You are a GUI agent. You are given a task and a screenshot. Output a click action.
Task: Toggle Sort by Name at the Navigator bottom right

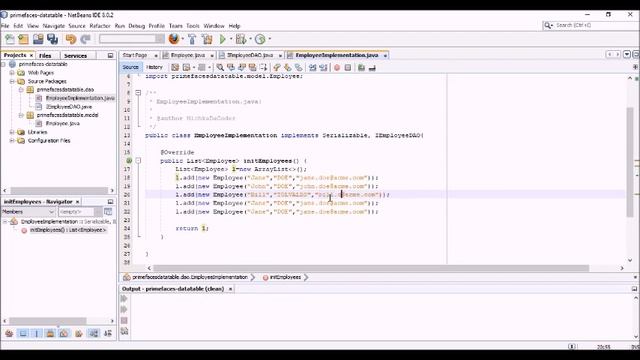(x=108, y=333)
